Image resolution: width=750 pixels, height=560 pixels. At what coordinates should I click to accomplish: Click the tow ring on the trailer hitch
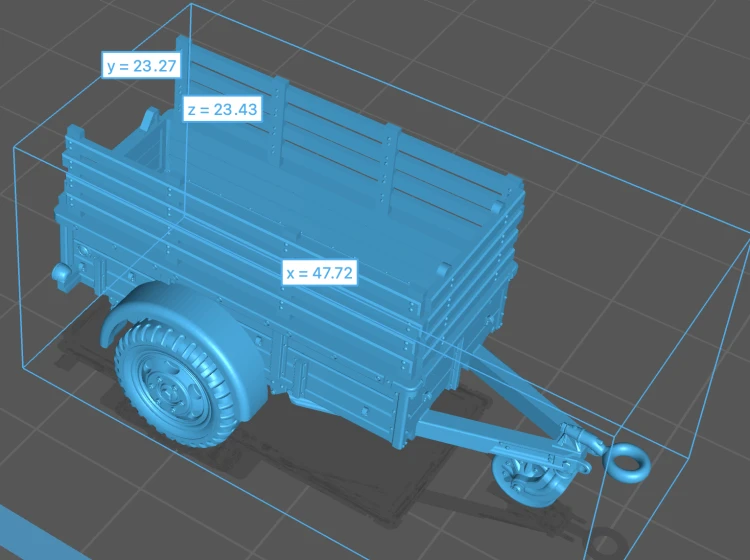[627, 462]
